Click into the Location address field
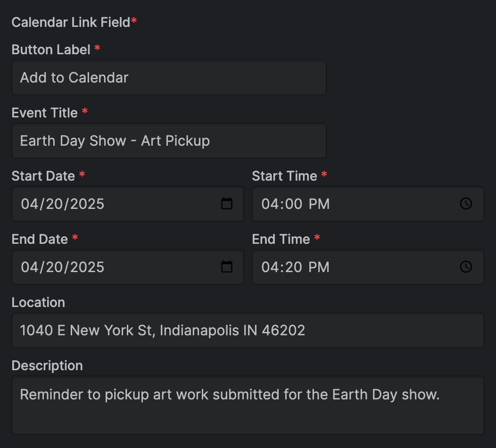Image resolution: width=496 pixels, height=448 pixels. pos(248,330)
